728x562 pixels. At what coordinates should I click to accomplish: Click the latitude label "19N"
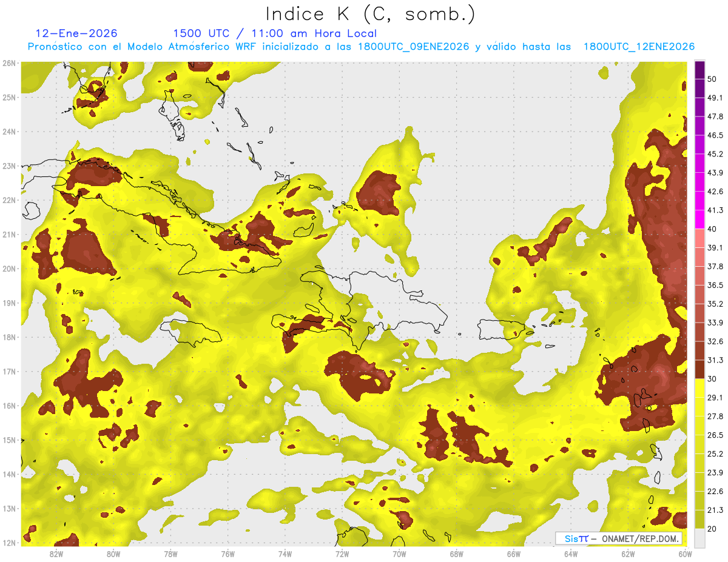pos(8,303)
